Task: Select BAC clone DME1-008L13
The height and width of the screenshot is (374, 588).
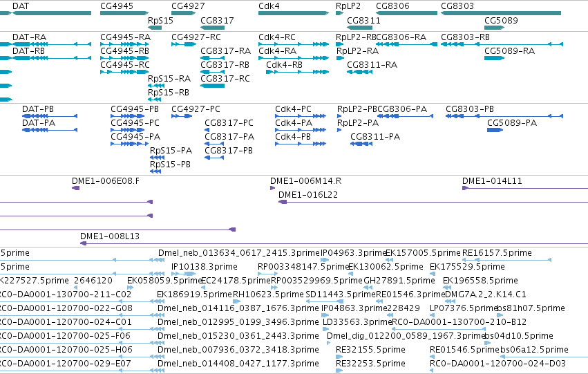Action: point(334,243)
